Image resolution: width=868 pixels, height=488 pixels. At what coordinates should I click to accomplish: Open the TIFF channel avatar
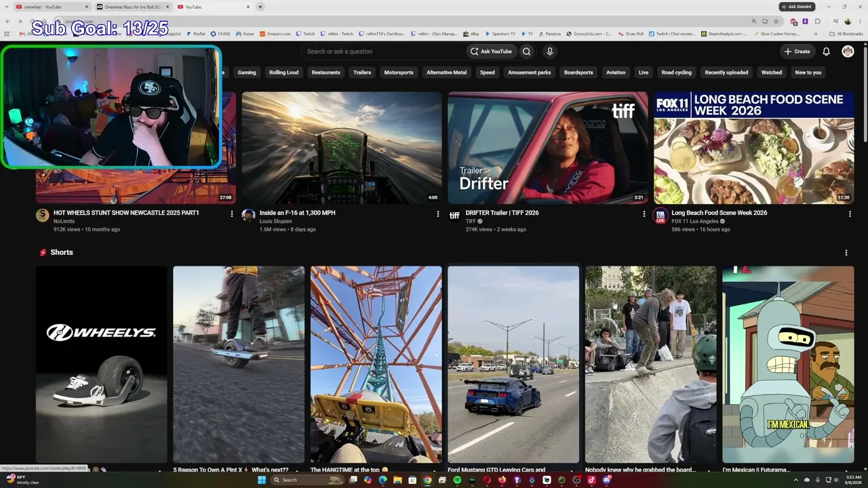(x=454, y=216)
